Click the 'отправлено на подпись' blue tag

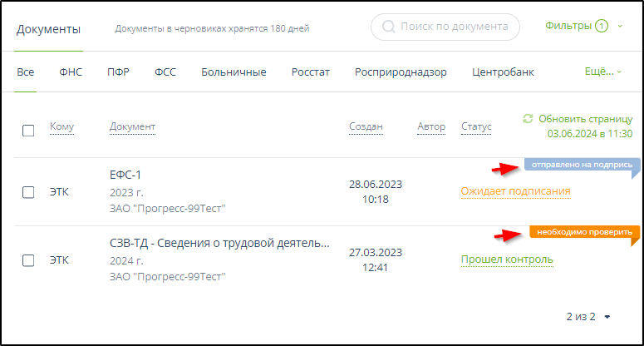[x=577, y=165]
